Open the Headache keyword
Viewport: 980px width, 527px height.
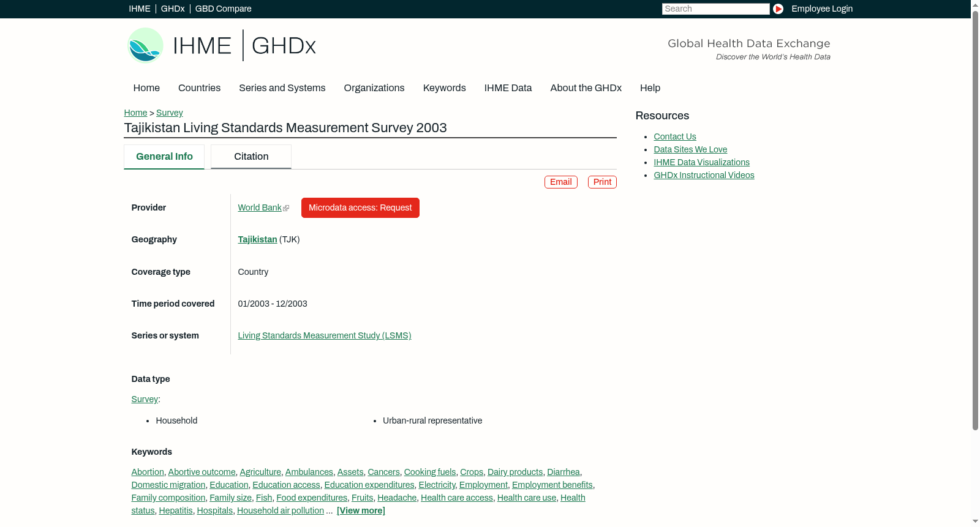coord(397,498)
